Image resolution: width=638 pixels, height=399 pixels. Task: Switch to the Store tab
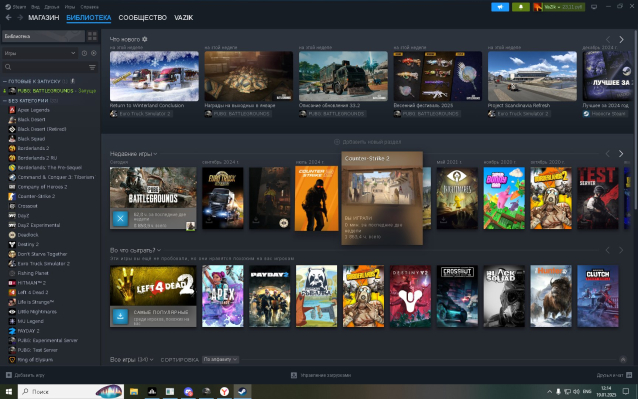44,18
